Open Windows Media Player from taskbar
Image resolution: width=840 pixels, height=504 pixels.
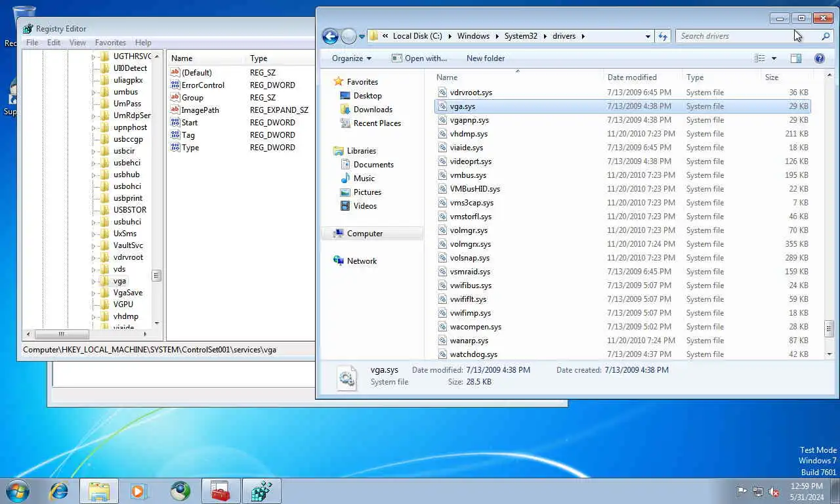coord(139,491)
